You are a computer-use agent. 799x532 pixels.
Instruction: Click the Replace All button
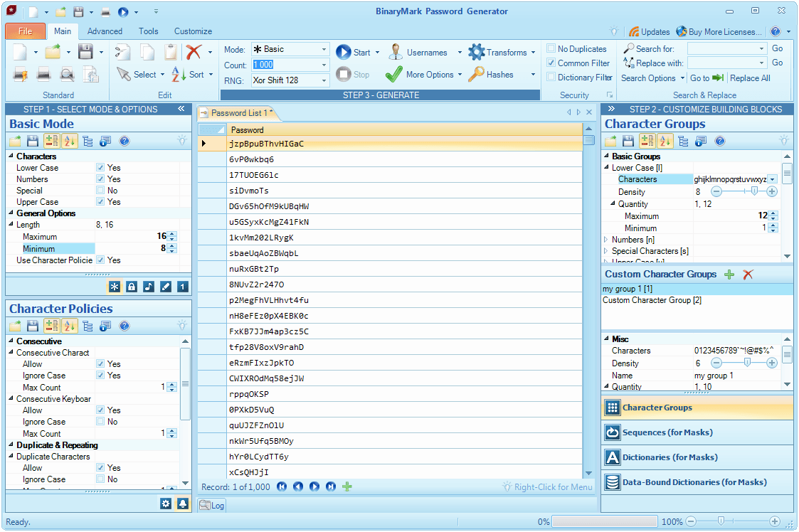(750, 78)
